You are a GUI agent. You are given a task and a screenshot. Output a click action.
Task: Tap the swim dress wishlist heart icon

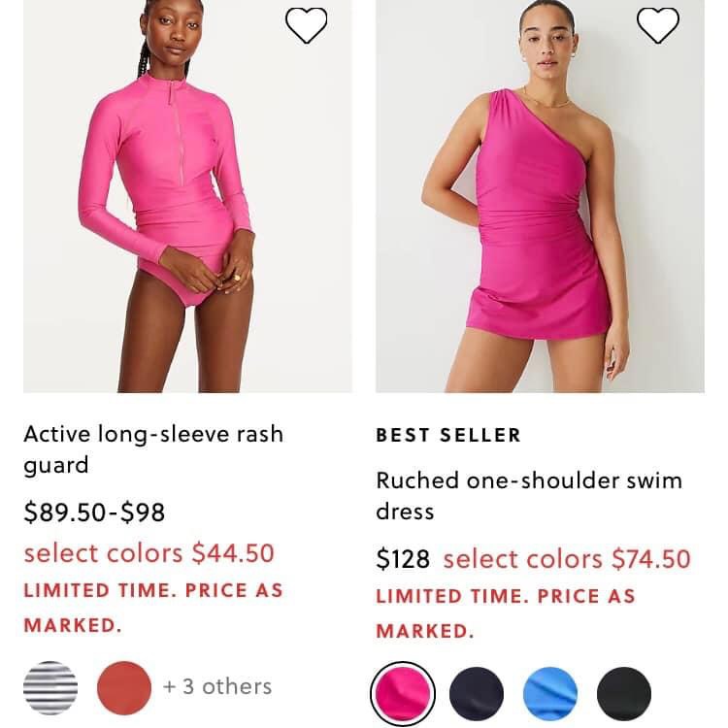(x=658, y=26)
